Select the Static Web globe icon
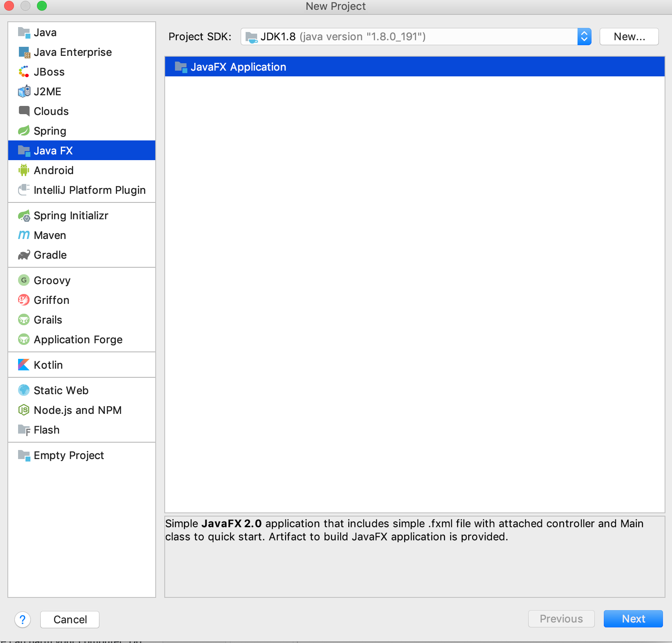Viewport: 672px width, 643px height. (24, 390)
